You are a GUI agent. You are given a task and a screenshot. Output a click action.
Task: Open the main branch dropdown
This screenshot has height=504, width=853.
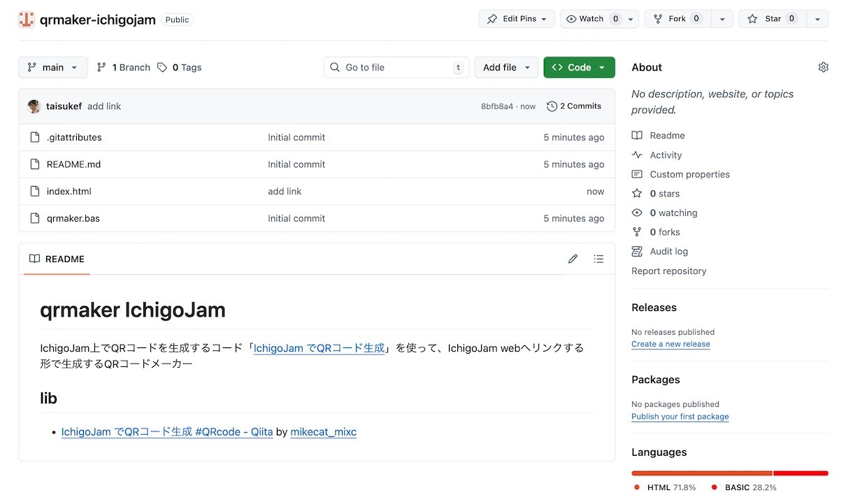pyautogui.click(x=53, y=68)
